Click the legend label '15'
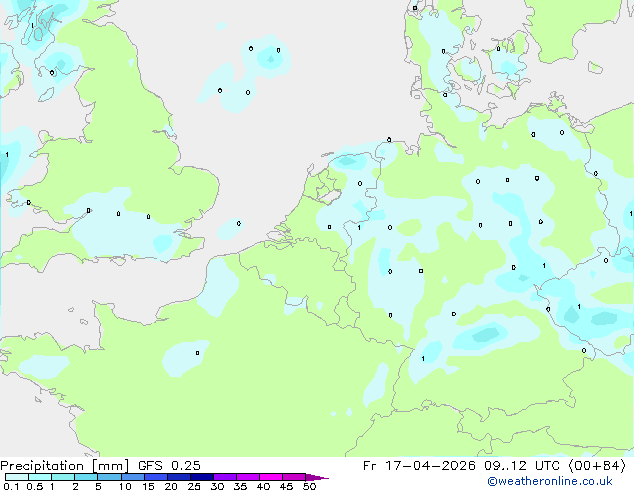 pyautogui.click(x=148, y=486)
